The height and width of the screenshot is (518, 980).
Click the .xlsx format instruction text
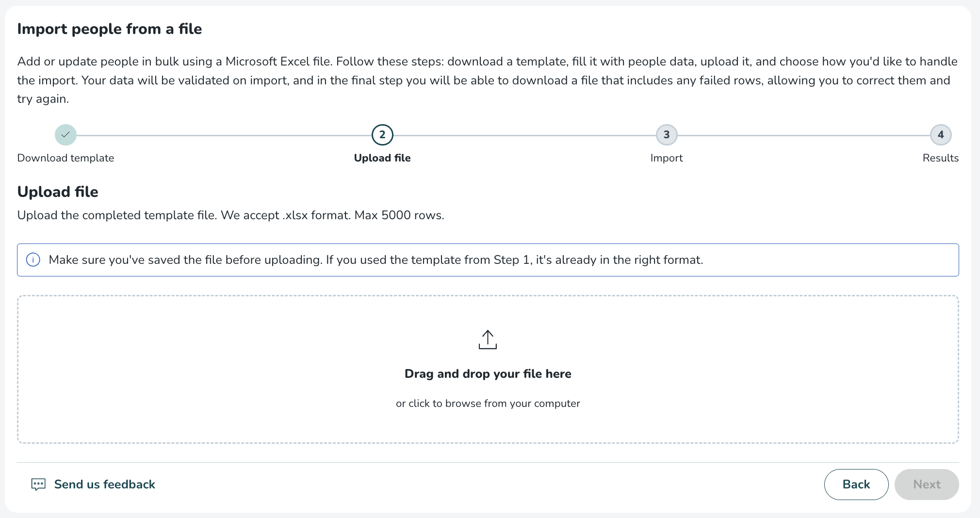[x=230, y=215]
